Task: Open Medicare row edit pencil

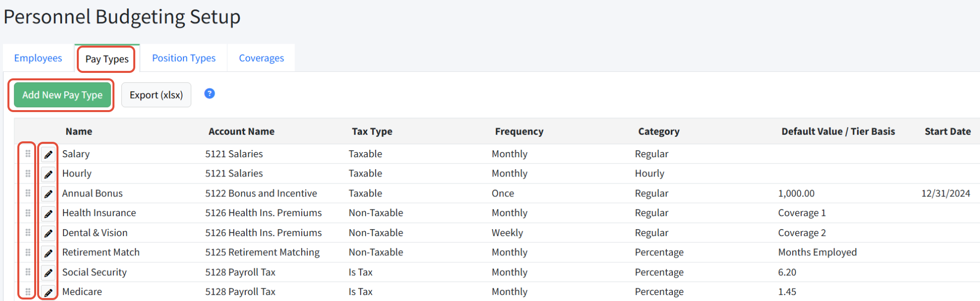Action: [48, 292]
